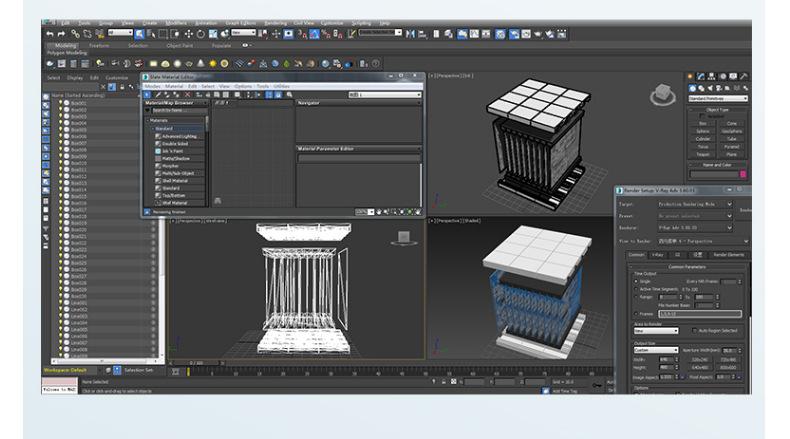Click the Create panel star icon
This screenshot has height=439, width=790.
[692, 76]
